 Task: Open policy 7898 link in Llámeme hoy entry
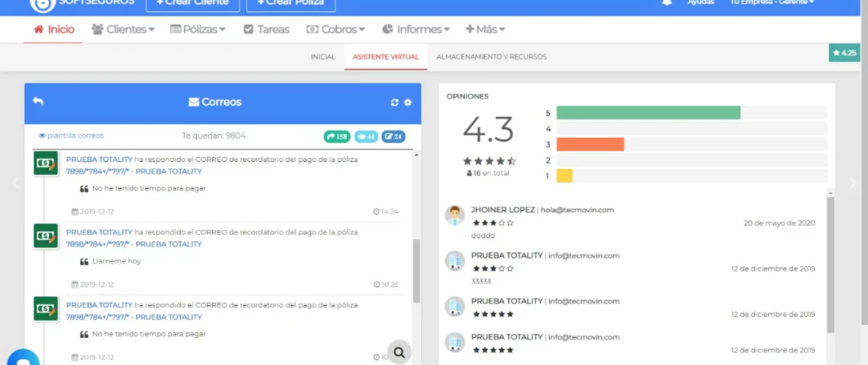pos(134,244)
